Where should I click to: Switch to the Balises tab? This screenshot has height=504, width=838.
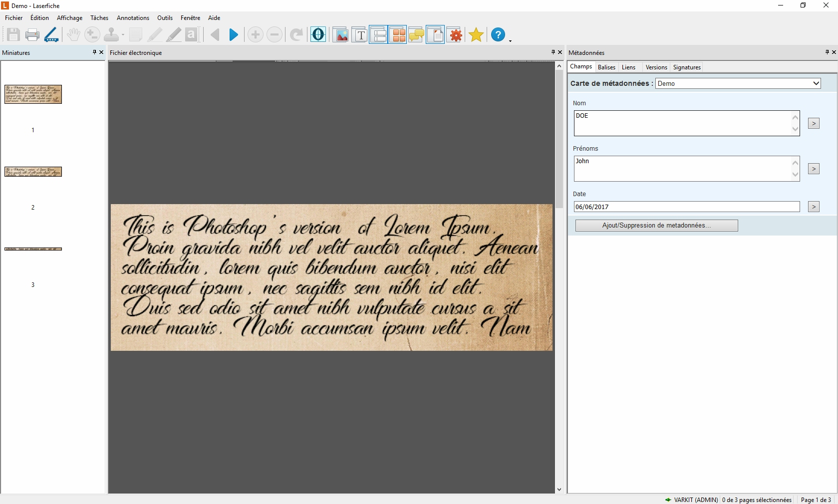point(606,67)
